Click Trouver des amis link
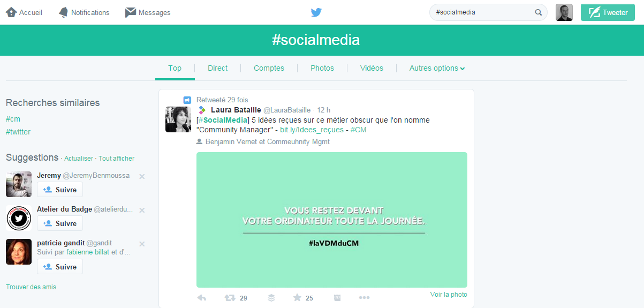 click(31, 287)
